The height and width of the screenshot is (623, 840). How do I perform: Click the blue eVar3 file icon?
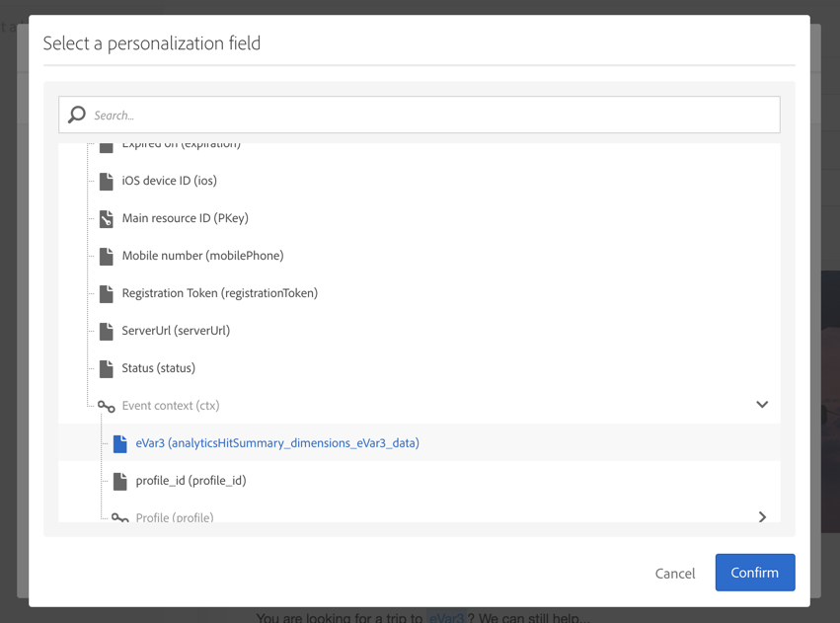point(120,443)
